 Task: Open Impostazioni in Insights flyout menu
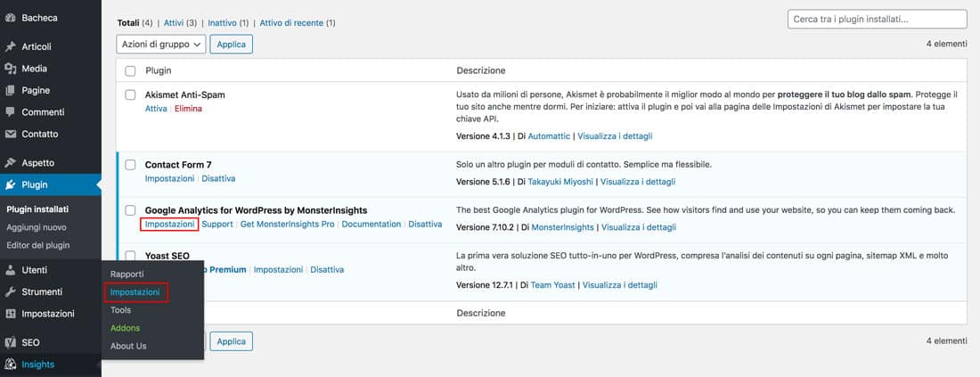click(x=135, y=292)
